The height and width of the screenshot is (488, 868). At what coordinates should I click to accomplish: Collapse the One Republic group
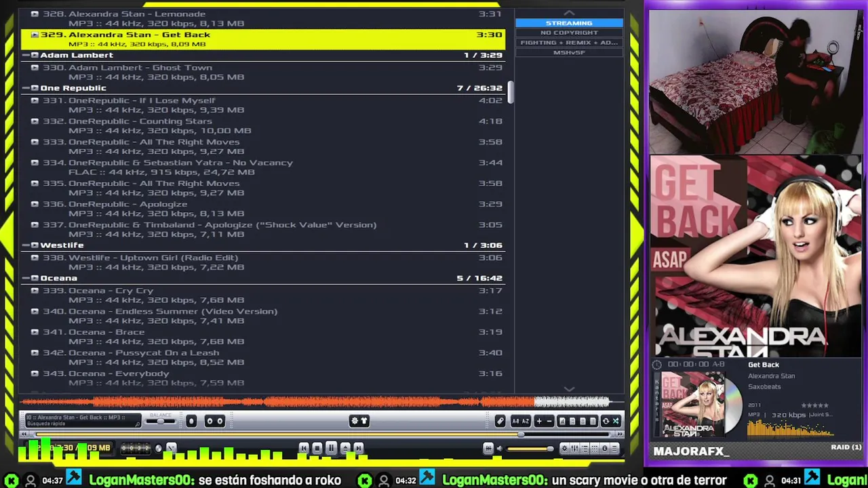[25, 88]
